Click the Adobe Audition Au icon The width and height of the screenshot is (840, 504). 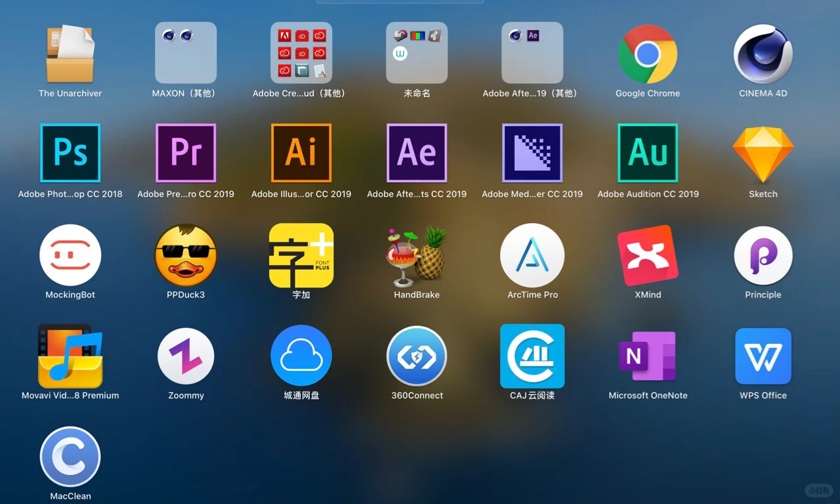[648, 153]
